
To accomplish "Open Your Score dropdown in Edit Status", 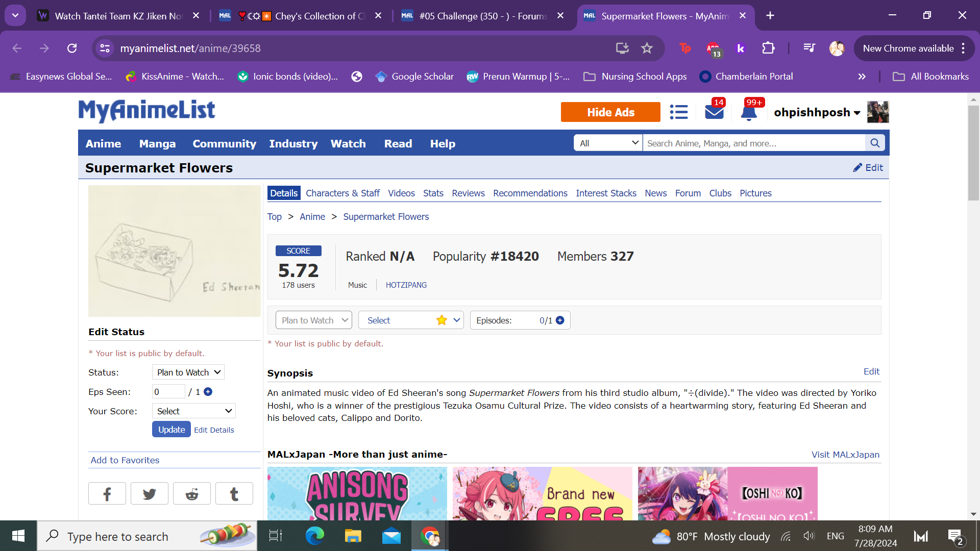I will click(194, 411).
